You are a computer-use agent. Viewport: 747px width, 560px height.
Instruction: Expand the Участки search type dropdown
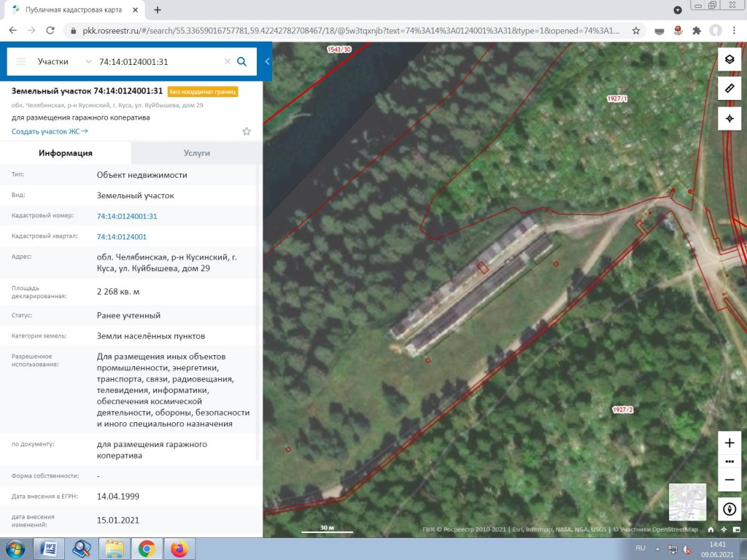pos(64,61)
